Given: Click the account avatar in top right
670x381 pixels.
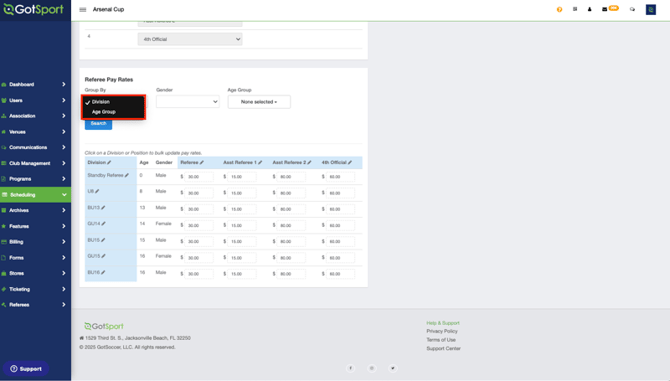Looking at the screenshot, I should (651, 9).
